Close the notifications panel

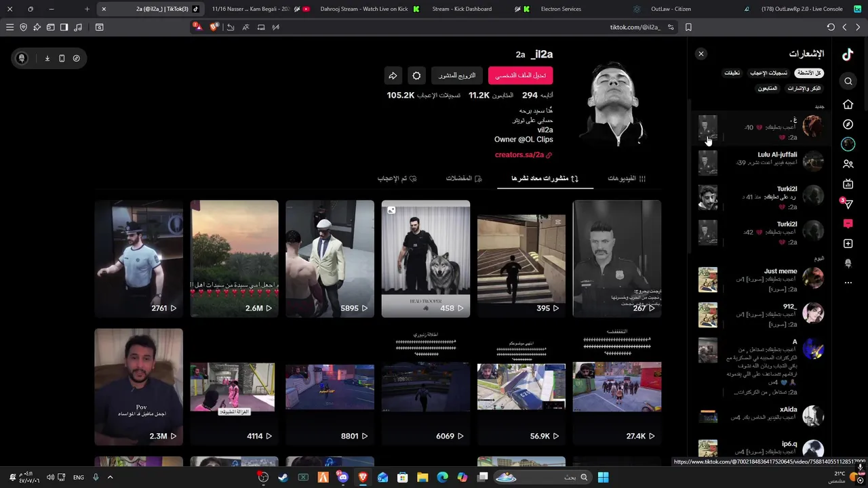tap(701, 54)
